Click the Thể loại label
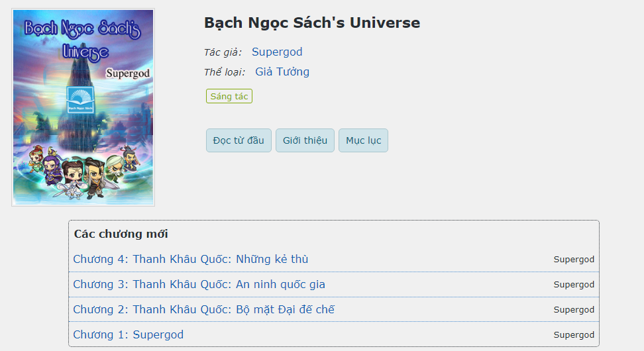The height and width of the screenshot is (351, 644). pyautogui.click(x=224, y=72)
